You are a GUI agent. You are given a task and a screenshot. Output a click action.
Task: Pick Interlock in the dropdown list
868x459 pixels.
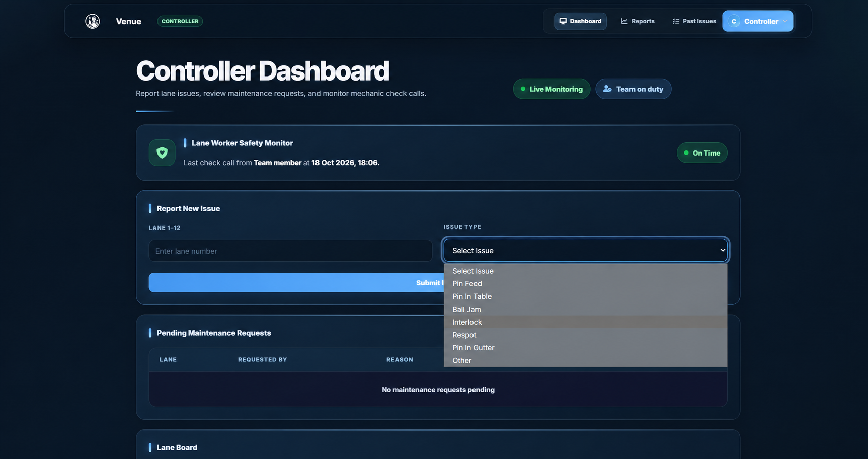(586, 322)
